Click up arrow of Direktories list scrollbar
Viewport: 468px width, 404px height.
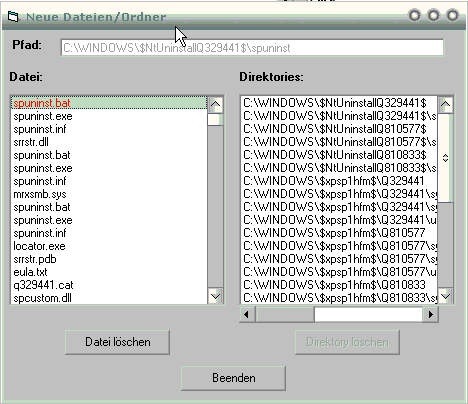point(445,104)
